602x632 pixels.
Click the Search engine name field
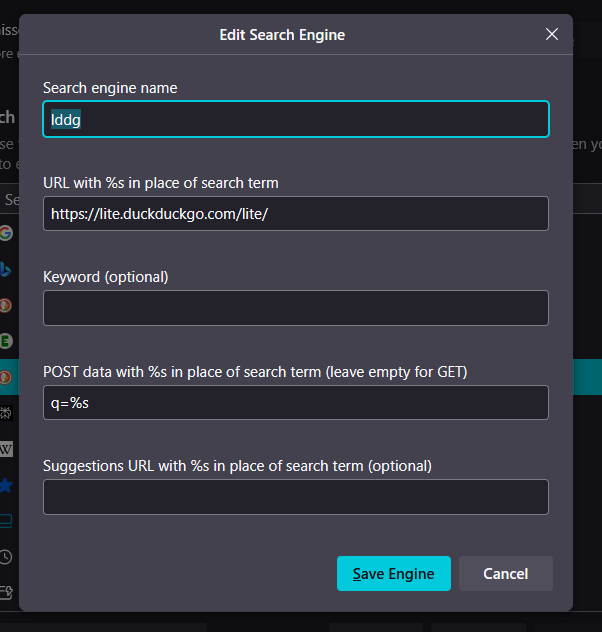(296, 119)
